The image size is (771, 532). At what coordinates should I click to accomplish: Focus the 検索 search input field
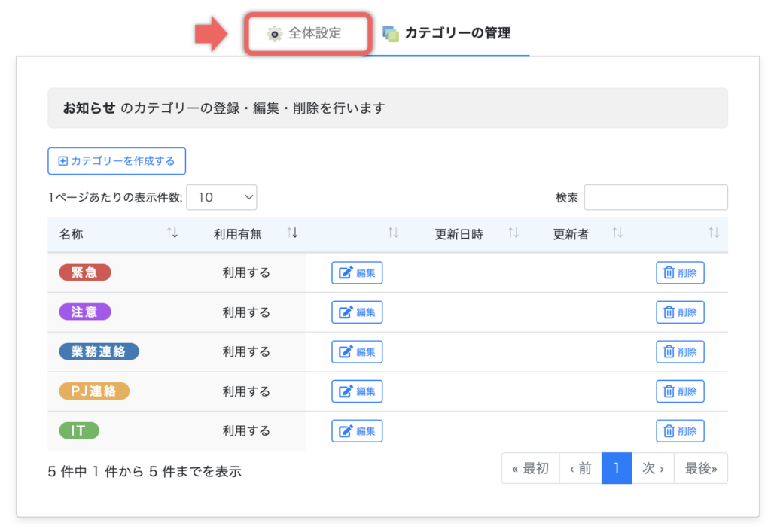[x=655, y=197]
